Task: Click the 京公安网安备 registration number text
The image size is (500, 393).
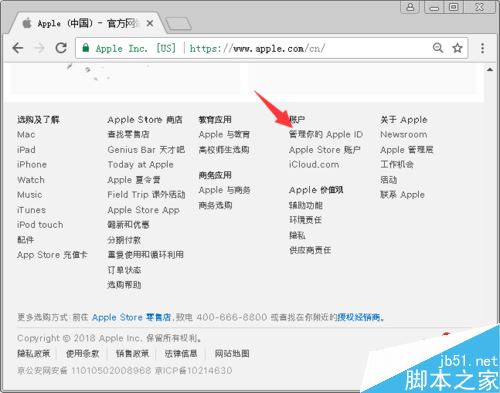Action: [84, 370]
